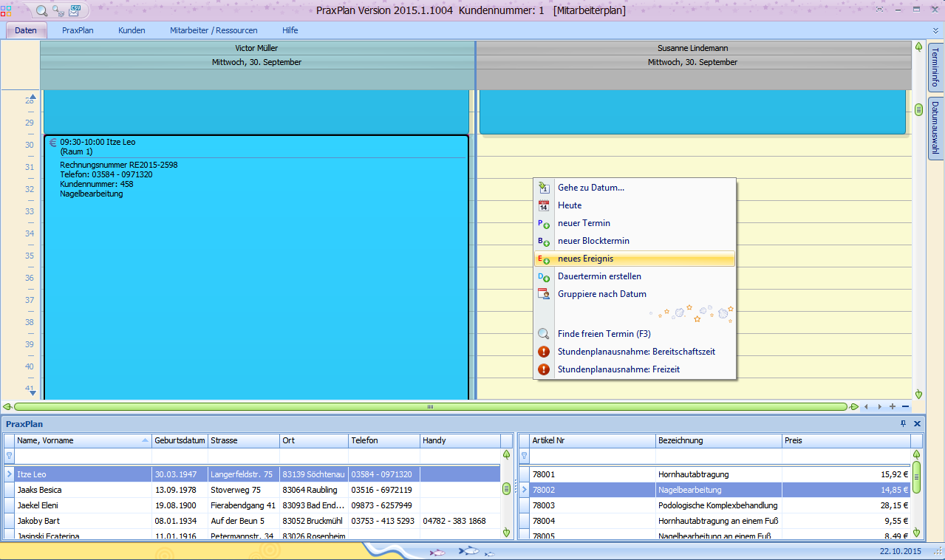Open the Termininfo side tab
945x560 pixels.
(935, 67)
